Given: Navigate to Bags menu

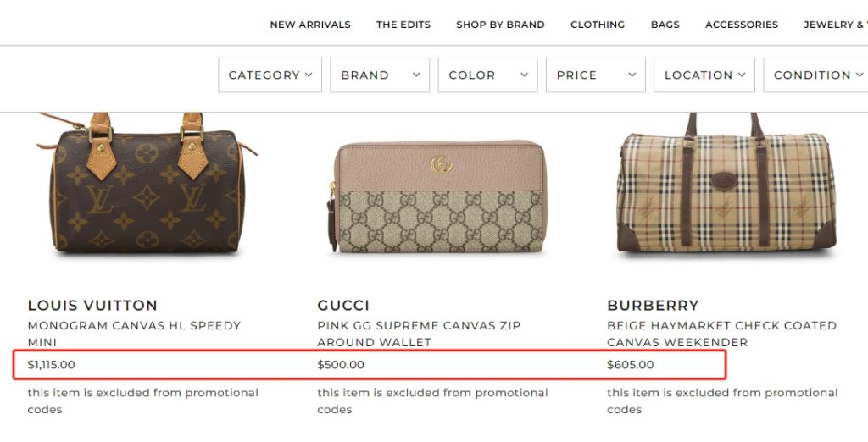Looking at the screenshot, I should tap(665, 25).
